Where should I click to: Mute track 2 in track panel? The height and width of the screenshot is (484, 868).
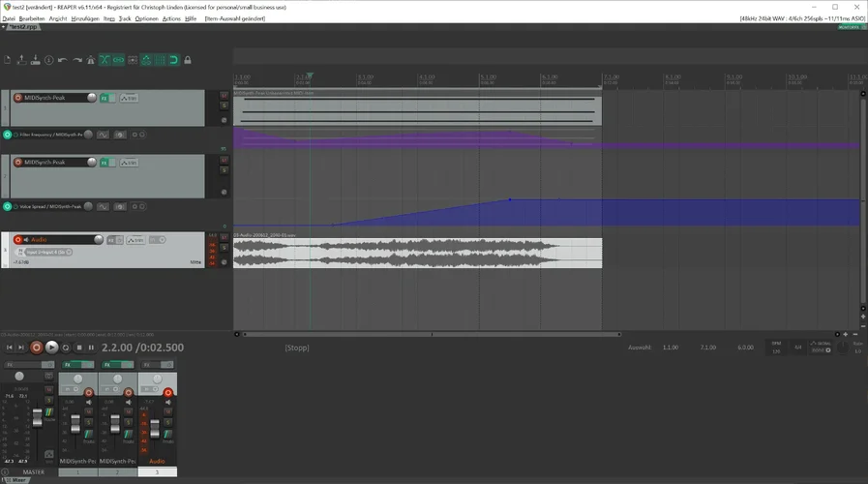(x=224, y=160)
